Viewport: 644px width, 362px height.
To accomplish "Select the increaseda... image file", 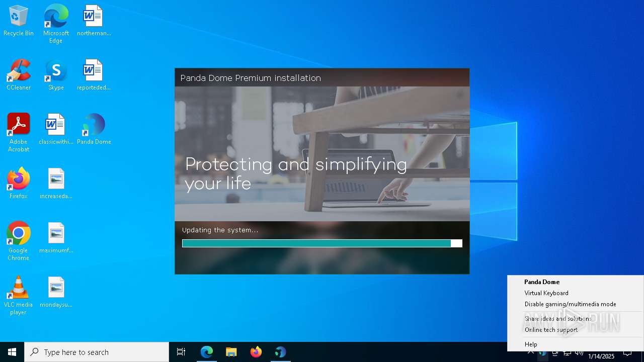I will pyautogui.click(x=56, y=184).
